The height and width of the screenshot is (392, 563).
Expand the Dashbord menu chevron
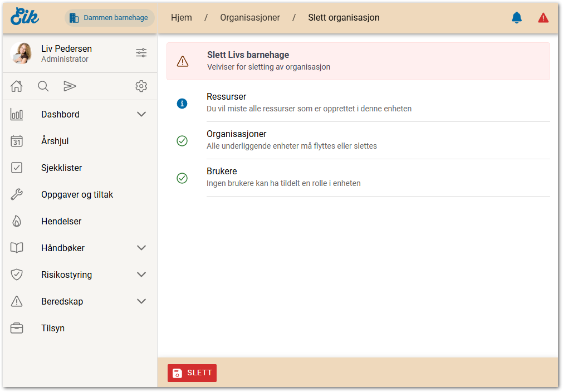(141, 114)
